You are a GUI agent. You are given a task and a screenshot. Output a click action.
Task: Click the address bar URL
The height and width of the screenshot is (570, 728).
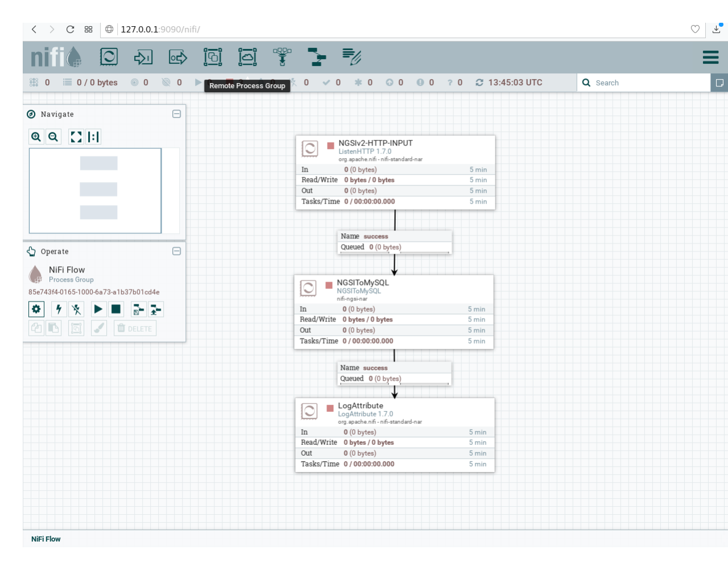click(160, 29)
